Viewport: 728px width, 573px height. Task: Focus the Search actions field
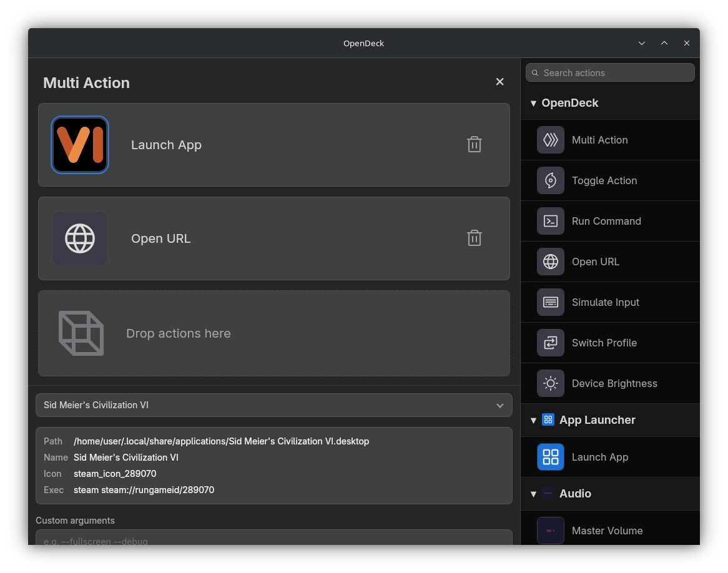coord(610,73)
